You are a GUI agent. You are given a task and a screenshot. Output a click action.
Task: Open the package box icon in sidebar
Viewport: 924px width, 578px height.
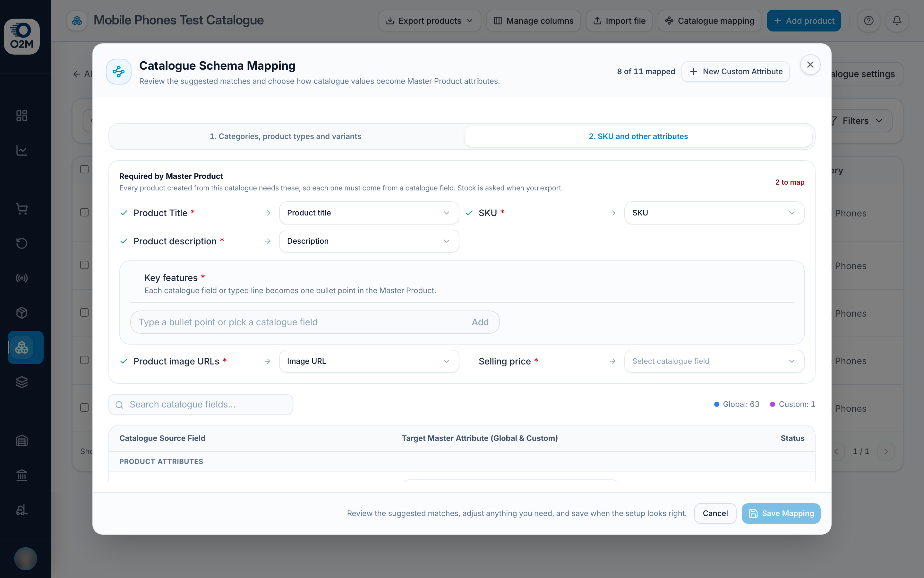(x=22, y=313)
